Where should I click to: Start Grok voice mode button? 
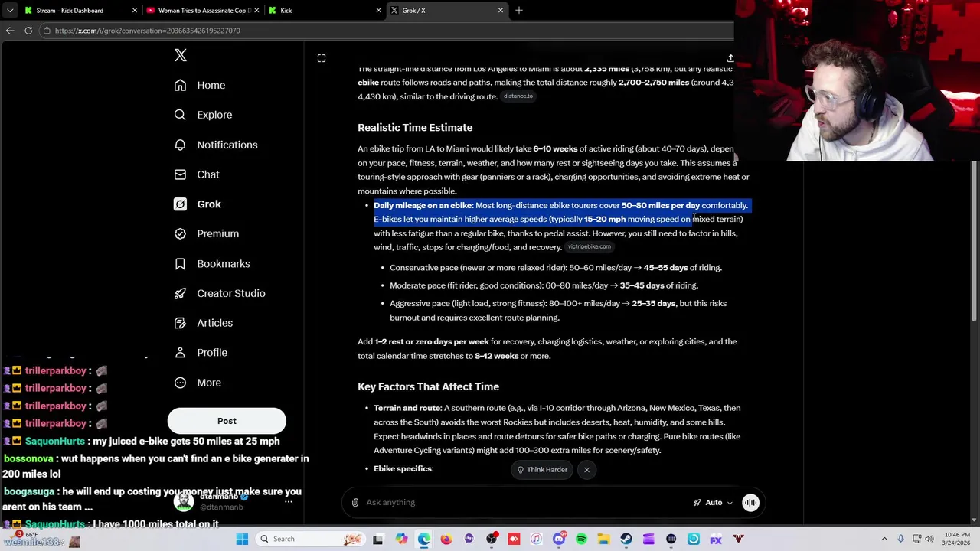[x=750, y=503]
